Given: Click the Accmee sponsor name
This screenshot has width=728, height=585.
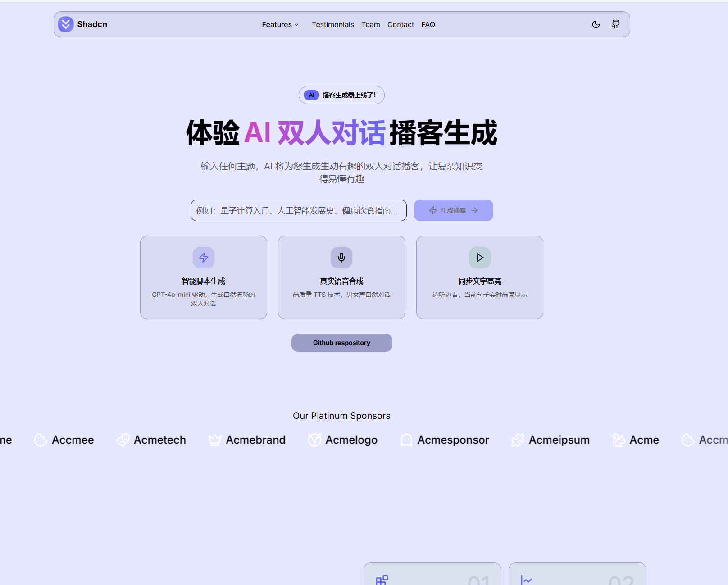Looking at the screenshot, I should click(x=73, y=440).
